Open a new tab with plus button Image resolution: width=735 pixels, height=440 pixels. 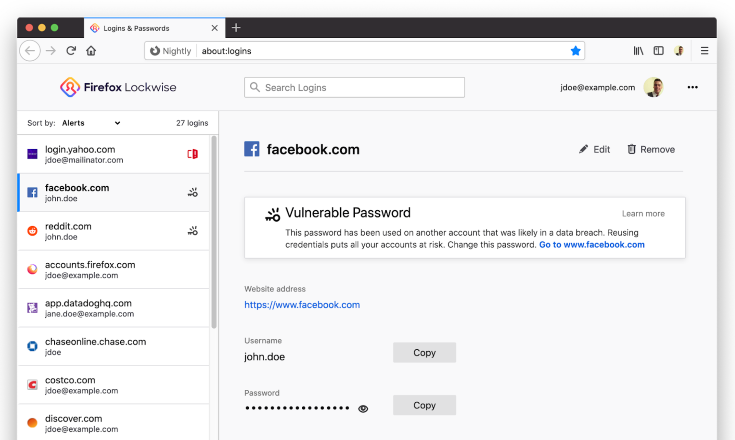click(236, 28)
